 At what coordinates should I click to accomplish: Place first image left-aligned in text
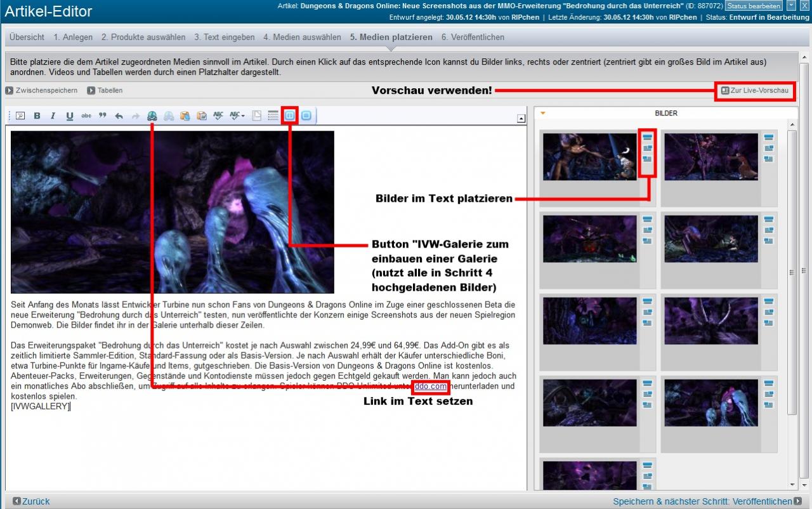click(647, 159)
